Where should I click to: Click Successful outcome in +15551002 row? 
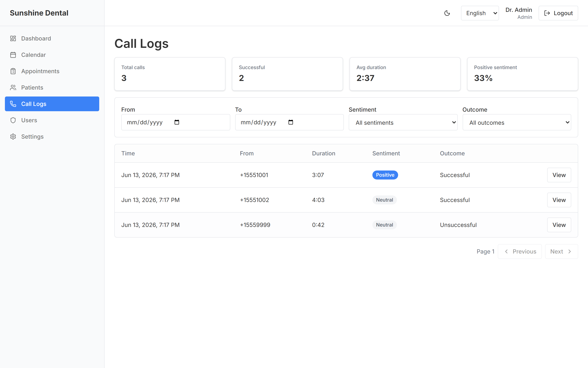coord(455,200)
